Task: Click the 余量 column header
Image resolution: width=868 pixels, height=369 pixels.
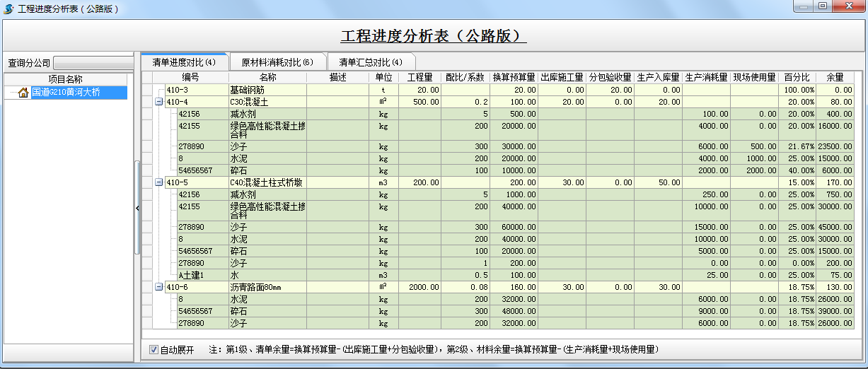Action: click(x=835, y=77)
